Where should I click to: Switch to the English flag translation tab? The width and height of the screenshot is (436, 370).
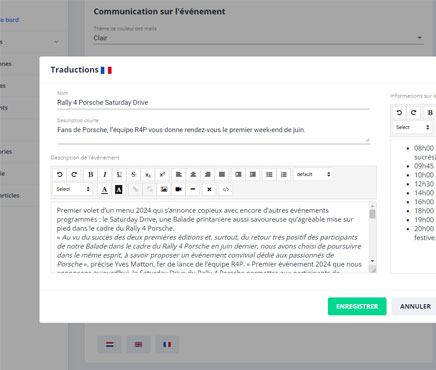pyautogui.click(x=138, y=344)
